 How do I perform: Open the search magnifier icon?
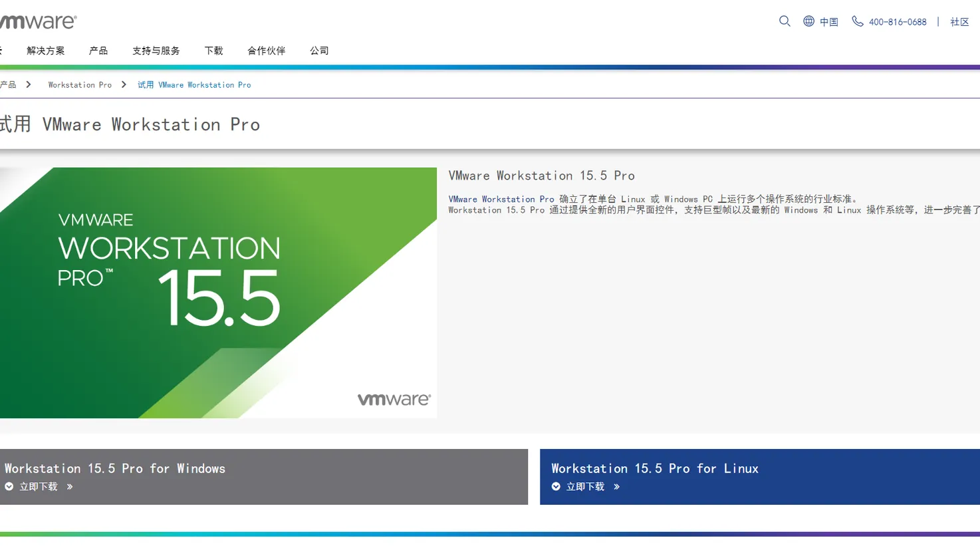coord(785,21)
